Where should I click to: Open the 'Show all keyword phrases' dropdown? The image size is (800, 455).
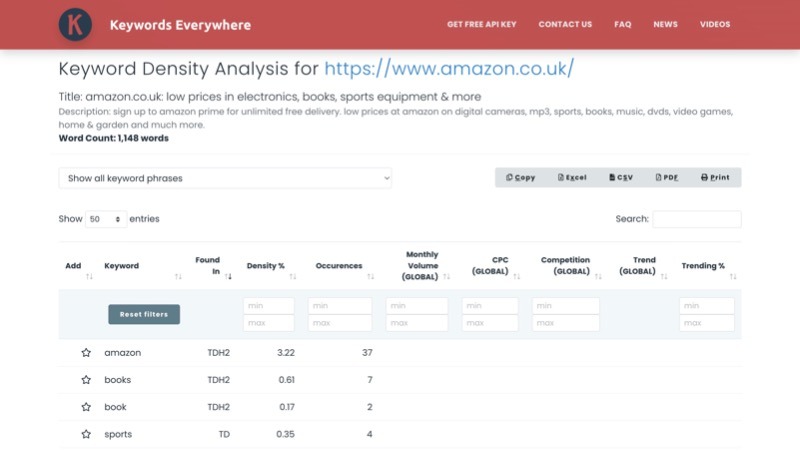(225, 178)
